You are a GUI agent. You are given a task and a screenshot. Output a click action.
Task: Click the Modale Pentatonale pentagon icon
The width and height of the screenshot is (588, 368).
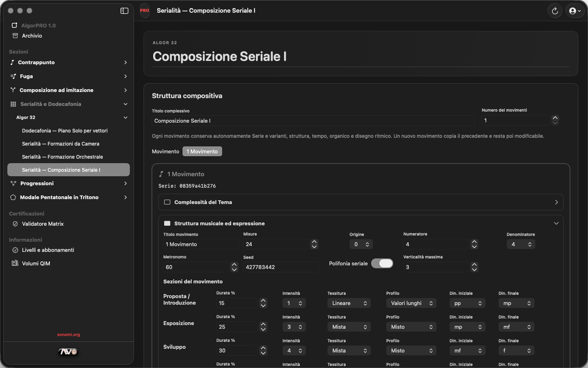click(x=13, y=197)
